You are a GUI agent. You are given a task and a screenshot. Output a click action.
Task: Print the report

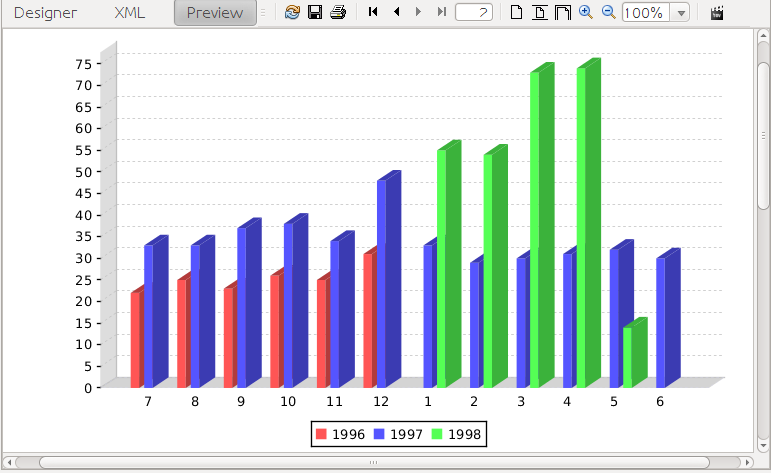coord(338,12)
